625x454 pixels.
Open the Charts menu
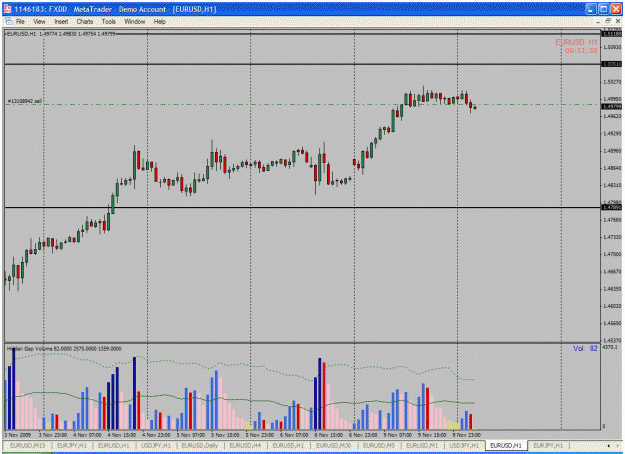[x=85, y=22]
